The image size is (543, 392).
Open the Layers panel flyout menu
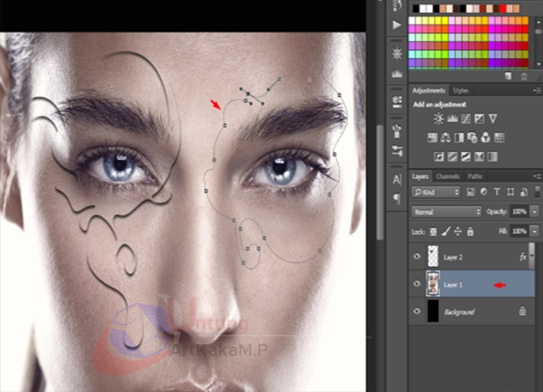pyautogui.click(x=537, y=176)
